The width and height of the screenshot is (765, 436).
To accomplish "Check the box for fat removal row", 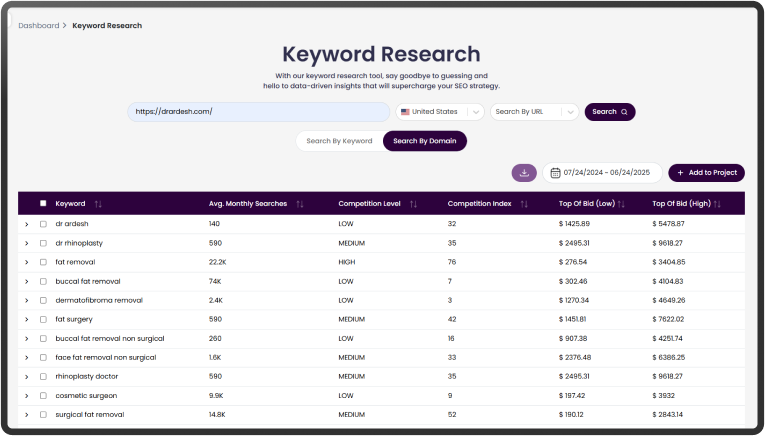I will point(43,262).
